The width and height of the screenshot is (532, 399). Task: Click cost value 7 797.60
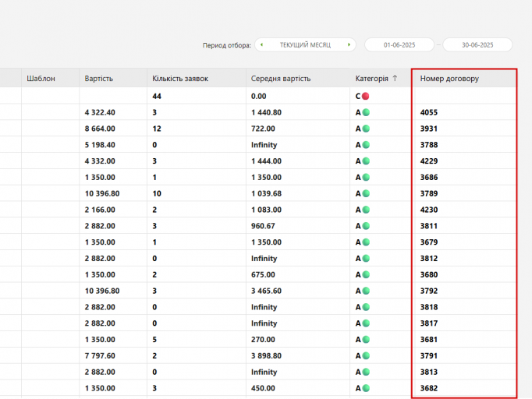100,356
